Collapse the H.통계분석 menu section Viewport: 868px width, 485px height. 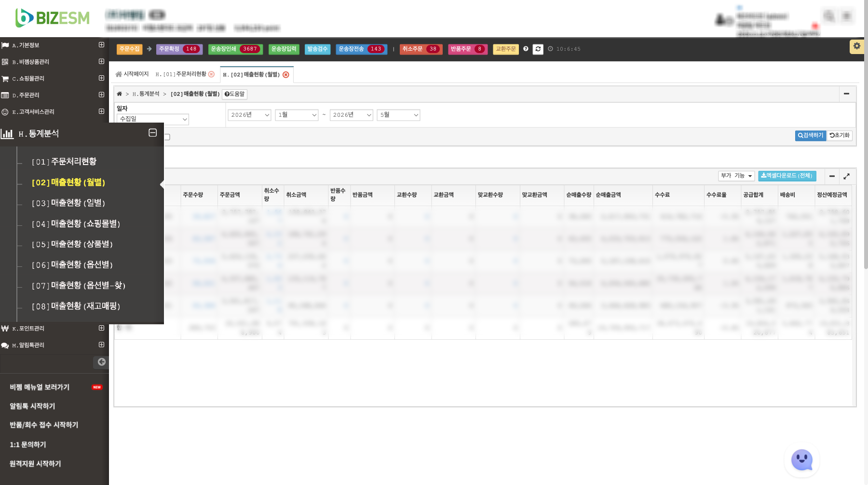(x=152, y=133)
